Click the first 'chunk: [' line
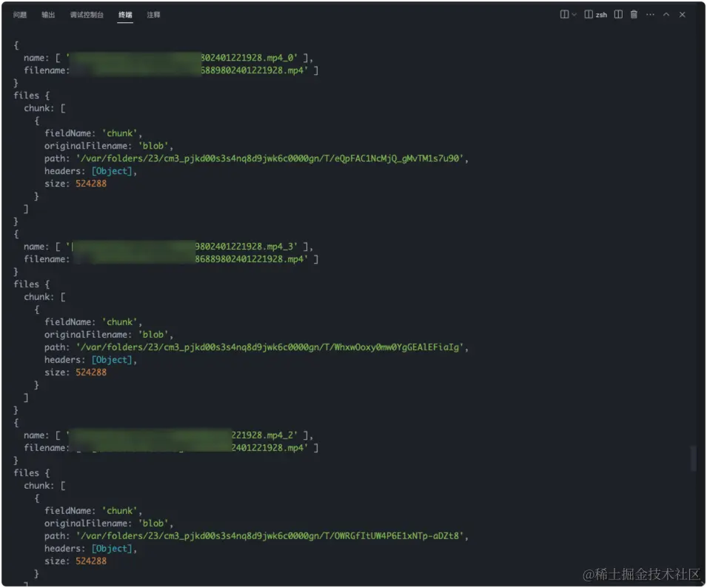 coord(44,108)
